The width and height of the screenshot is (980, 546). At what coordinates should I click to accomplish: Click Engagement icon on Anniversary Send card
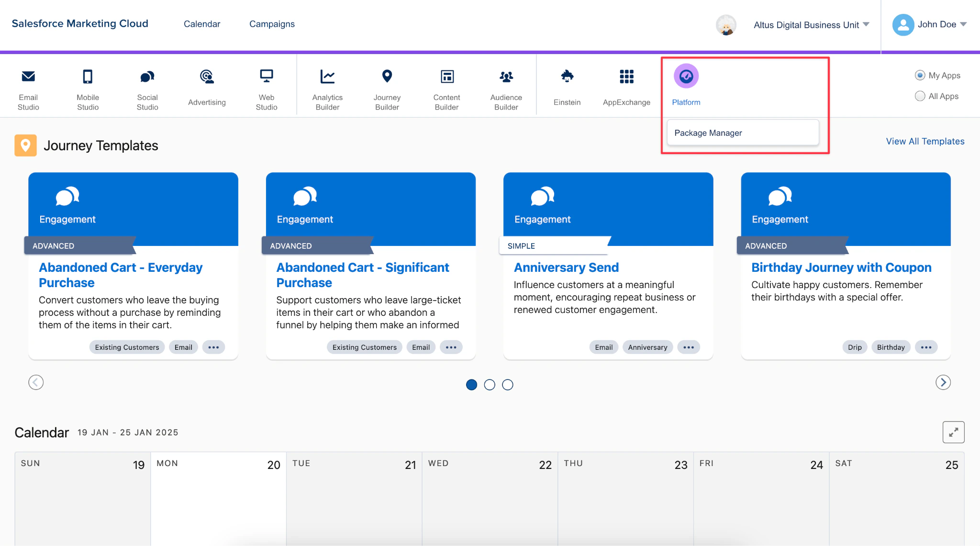543,196
